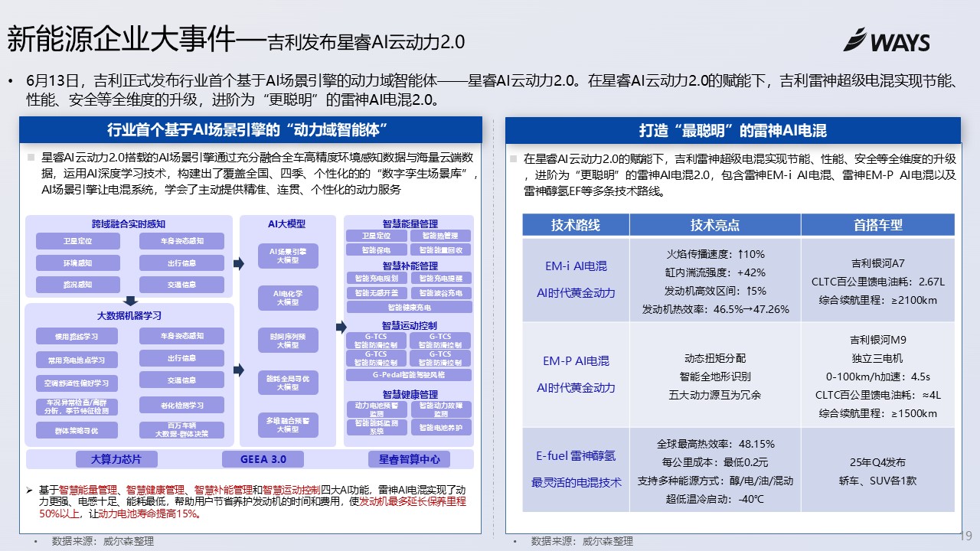Click the header 行业首个基于AI场景引擎的“动力域智能体”
980x551 pixels.
coord(250,129)
